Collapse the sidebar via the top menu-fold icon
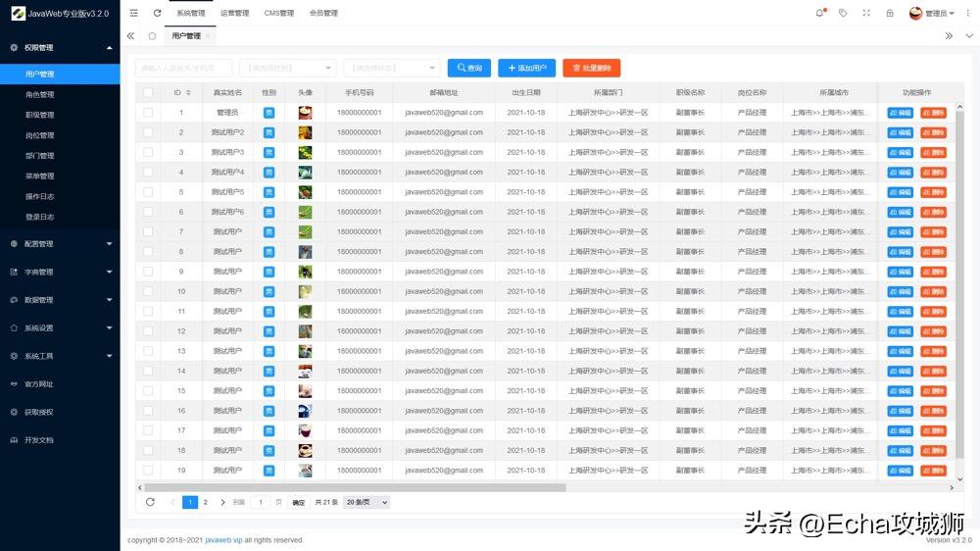 (x=133, y=13)
